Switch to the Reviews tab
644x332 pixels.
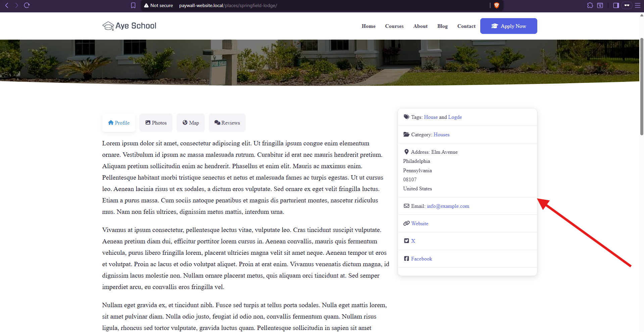[x=227, y=123]
